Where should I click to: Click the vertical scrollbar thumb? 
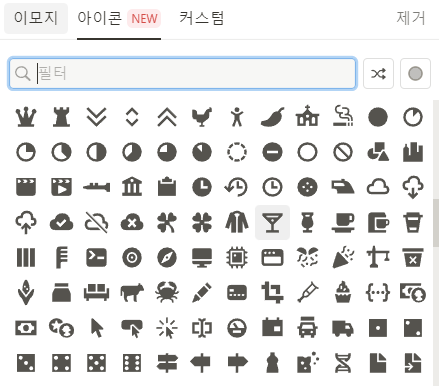click(436, 223)
